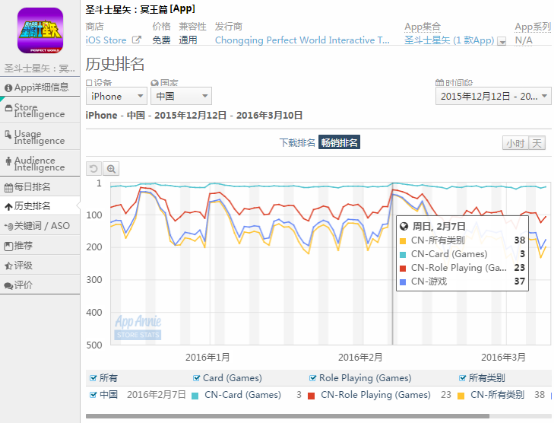Click the chart zoom magnifier icon
555x423 pixels.
click(x=111, y=169)
